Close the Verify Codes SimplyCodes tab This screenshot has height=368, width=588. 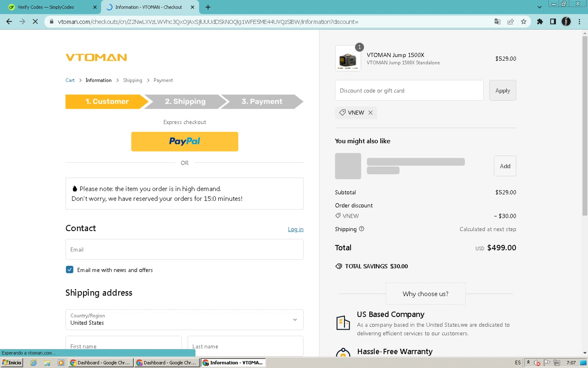(x=95, y=7)
